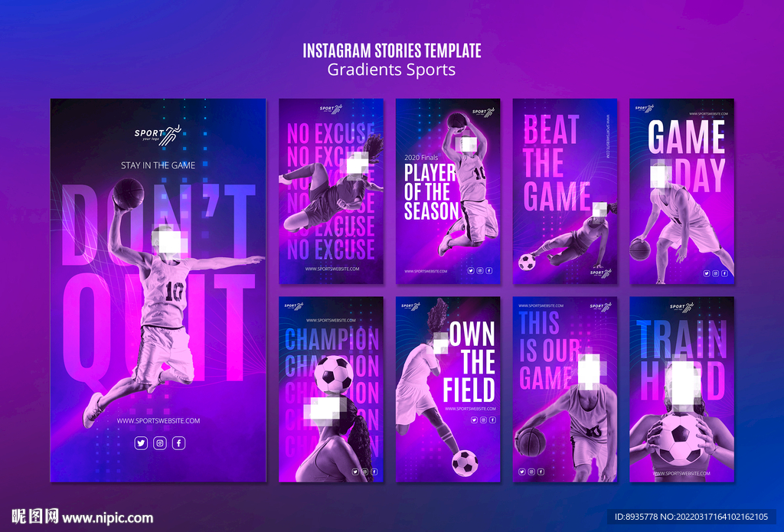Click the Sport runner logo on Don't Quit card
Viewport: 784px width, 532px height.
158,135
